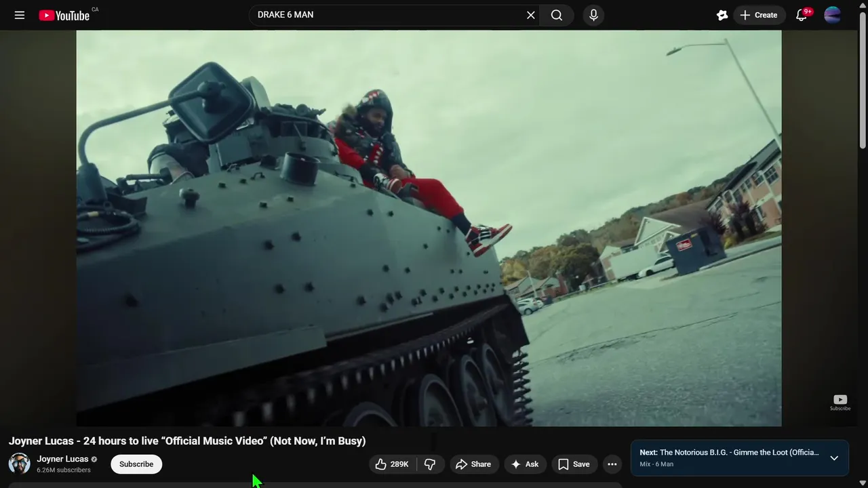Click the video title text
This screenshot has width=868, height=488.
click(187, 441)
